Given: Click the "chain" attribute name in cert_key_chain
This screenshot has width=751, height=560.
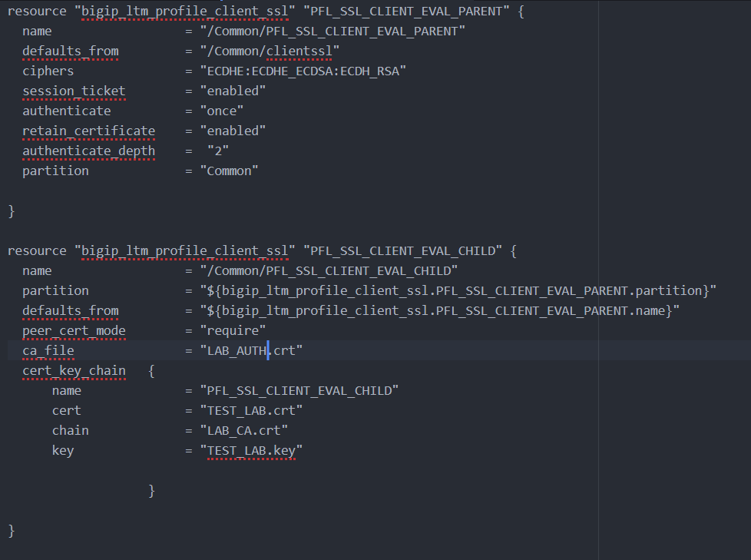Looking at the screenshot, I should [x=71, y=431].
